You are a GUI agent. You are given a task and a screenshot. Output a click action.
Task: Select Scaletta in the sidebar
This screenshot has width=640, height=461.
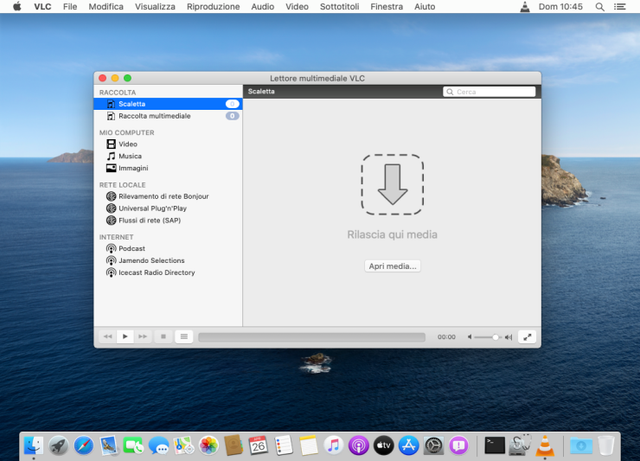click(168, 104)
